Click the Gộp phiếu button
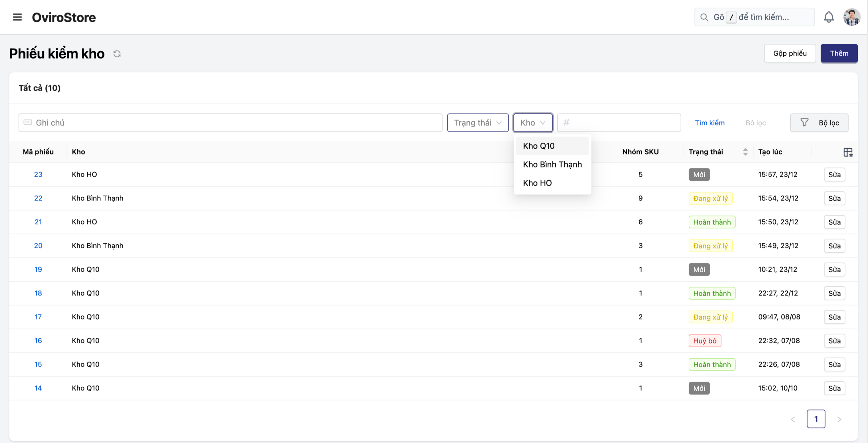Image resolution: width=868 pixels, height=443 pixels. [x=790, y=53]
